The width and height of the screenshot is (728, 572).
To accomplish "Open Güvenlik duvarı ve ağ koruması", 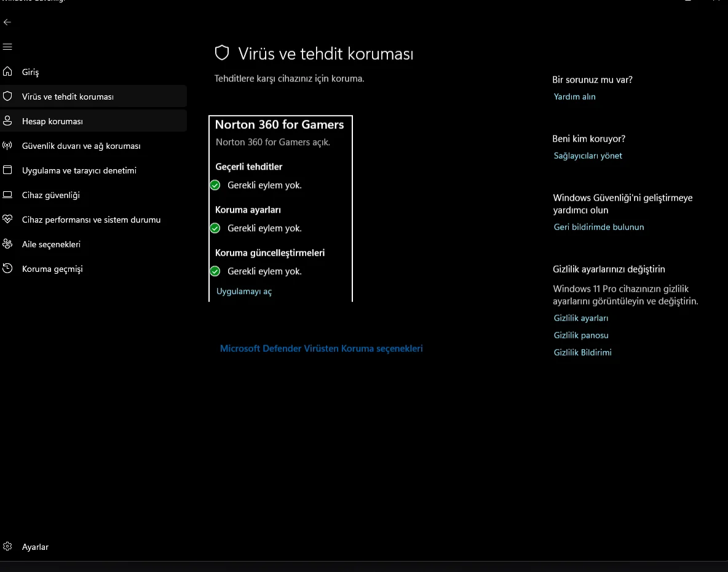I will pos(81,146).
